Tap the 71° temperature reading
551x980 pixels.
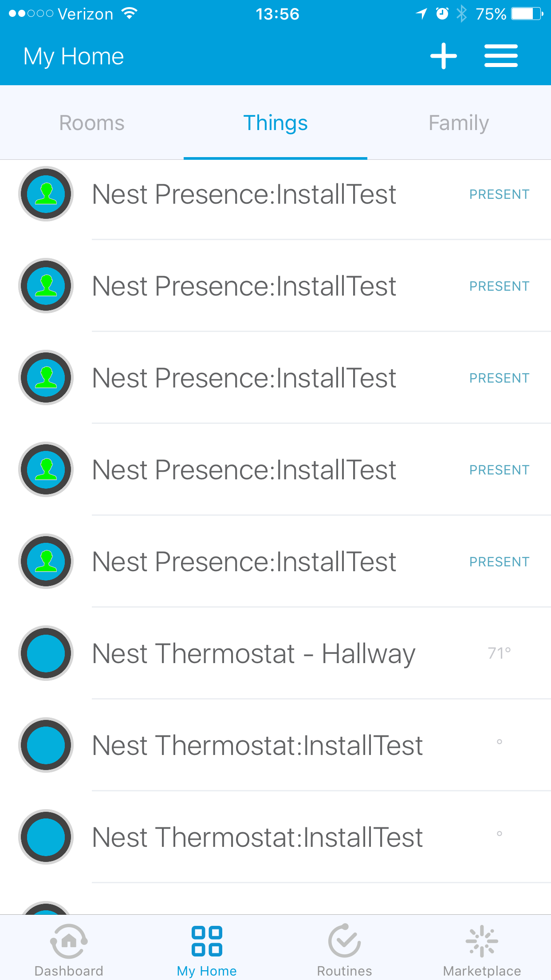click(499, 653)
